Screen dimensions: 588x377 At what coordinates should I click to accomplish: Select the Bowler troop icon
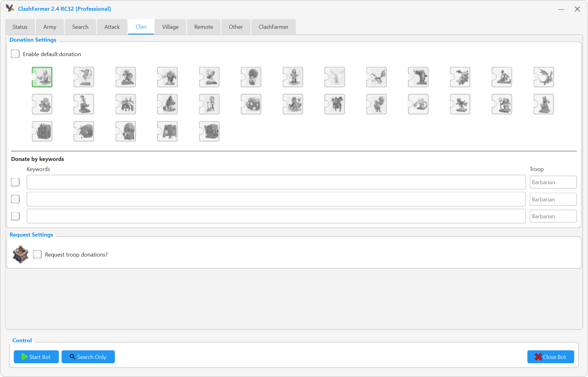pyautogui.click(x=376, y=104)
